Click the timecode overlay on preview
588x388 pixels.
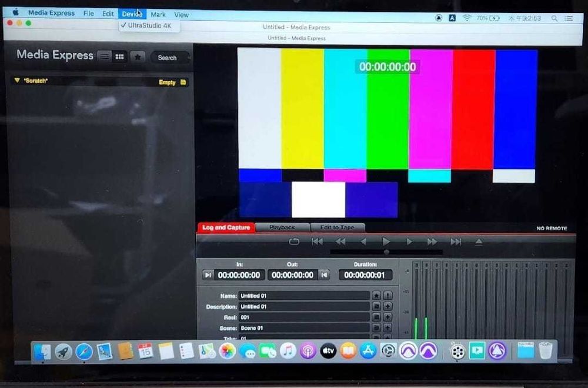pos(387,67)
